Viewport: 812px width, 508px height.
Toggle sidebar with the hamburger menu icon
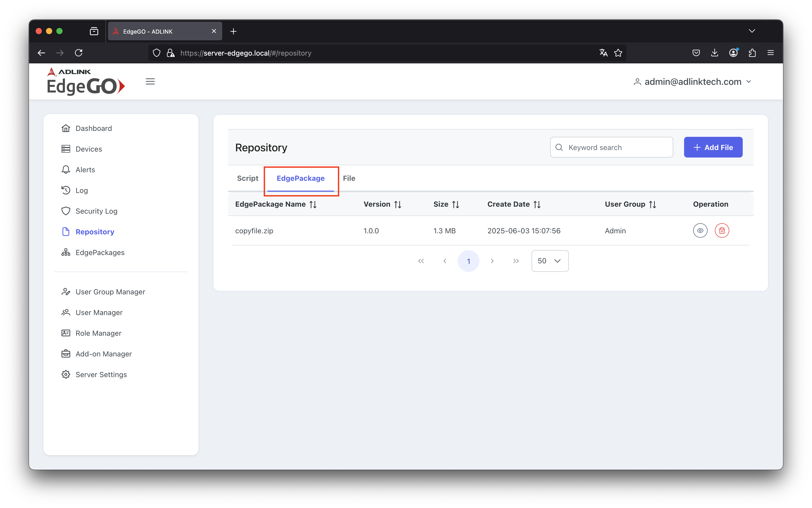click(x=150, y=81)
